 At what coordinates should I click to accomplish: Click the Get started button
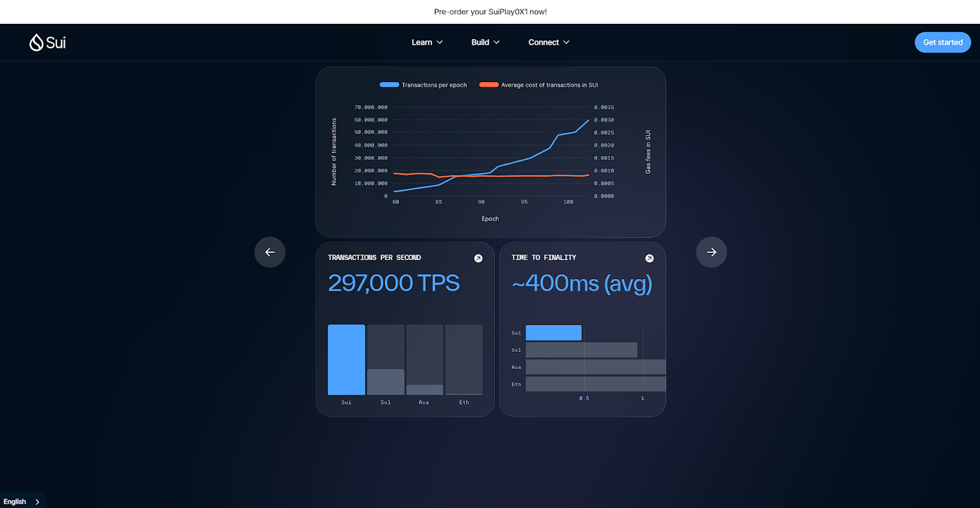pyautogui.click(x=943, y=42)
